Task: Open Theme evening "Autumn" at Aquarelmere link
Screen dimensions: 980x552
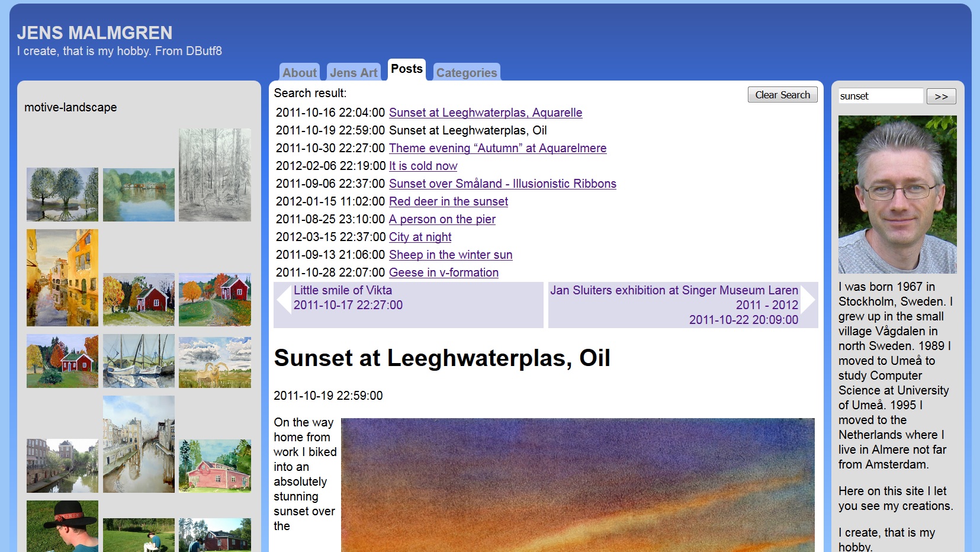Action: click(x=497, y=148)
